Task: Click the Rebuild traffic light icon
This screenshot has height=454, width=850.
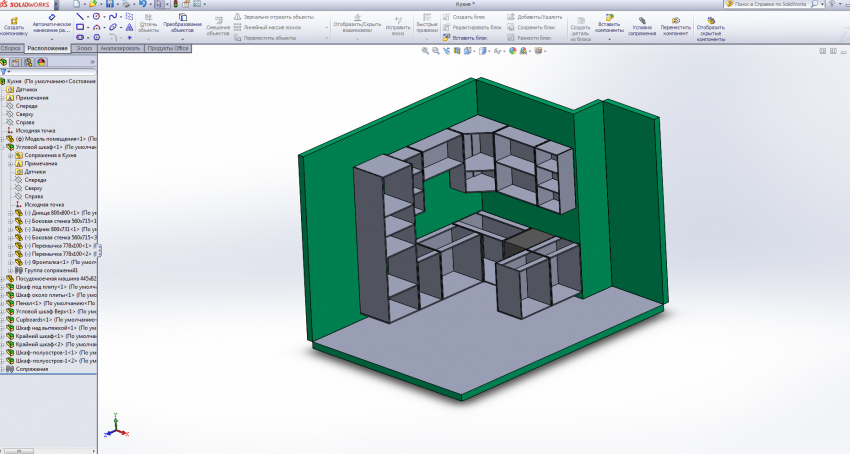Action: tap(175, 4)
